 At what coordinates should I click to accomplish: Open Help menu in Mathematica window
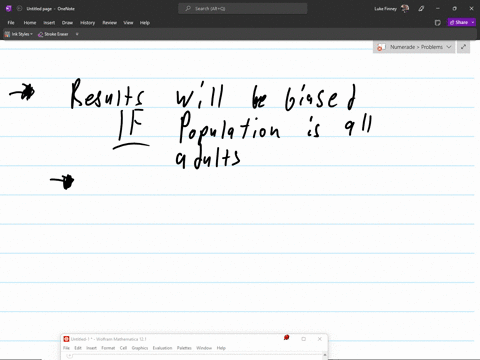point(221,348)
